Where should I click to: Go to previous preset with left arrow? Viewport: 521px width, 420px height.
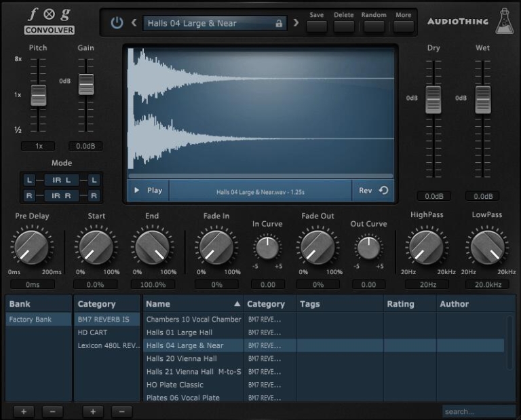point(134,23)
